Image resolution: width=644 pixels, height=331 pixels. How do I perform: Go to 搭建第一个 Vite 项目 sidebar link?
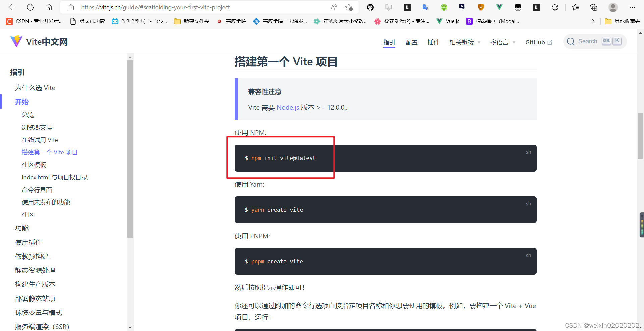(50, 152)
